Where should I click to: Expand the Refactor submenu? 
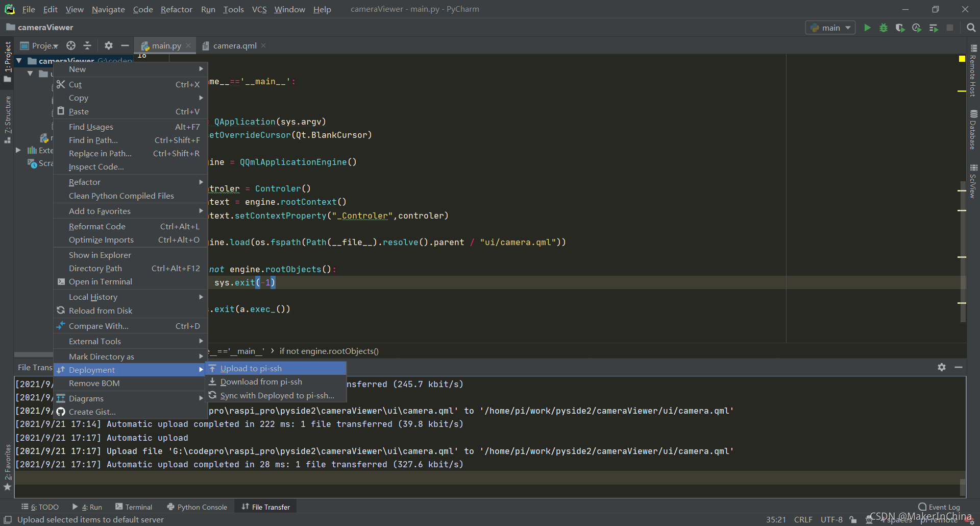click(x=130, y=182)
